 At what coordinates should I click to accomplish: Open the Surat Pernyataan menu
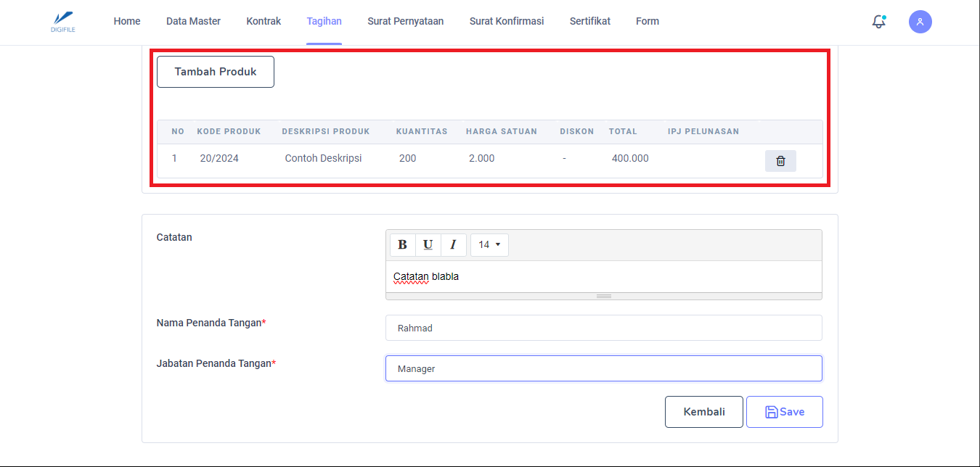coord(405,21)
